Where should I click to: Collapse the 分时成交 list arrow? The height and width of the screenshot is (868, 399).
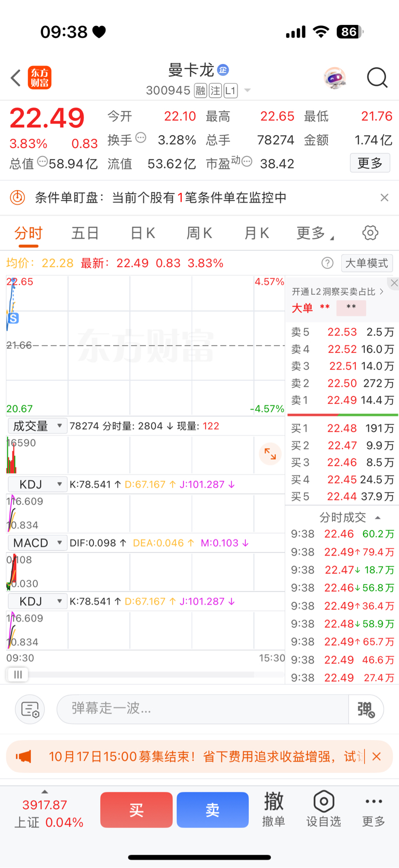(378, 518)
